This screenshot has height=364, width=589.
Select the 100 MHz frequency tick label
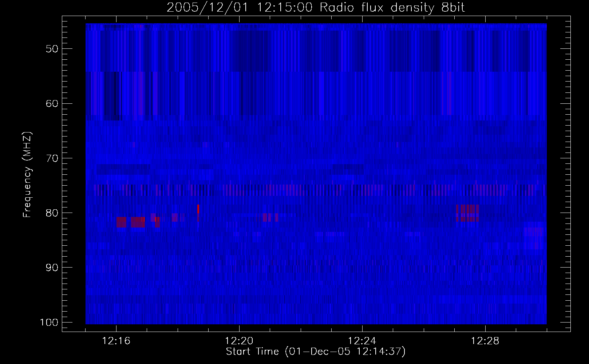click(49, 323)
